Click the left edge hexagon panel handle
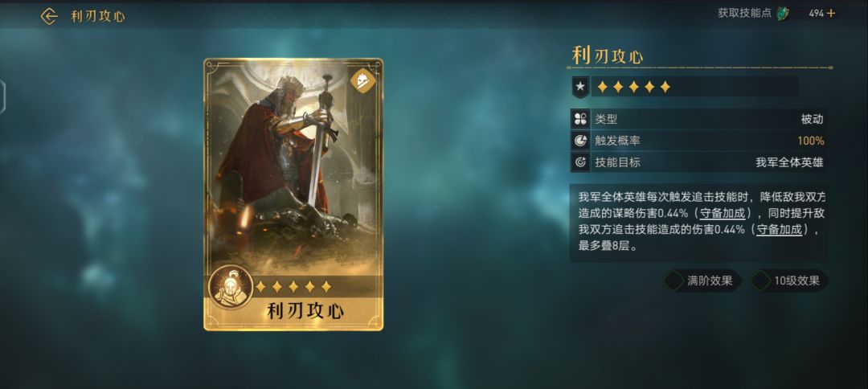 coord(2,97)
